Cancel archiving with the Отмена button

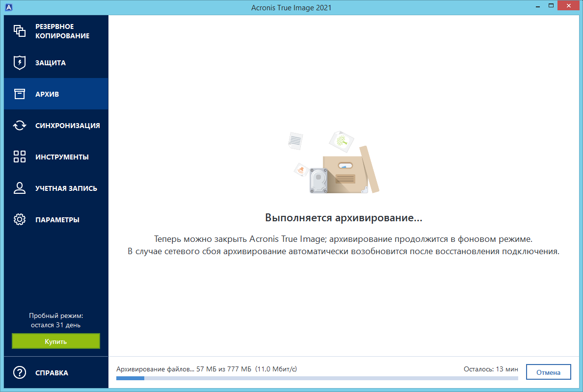pos(548,372)
